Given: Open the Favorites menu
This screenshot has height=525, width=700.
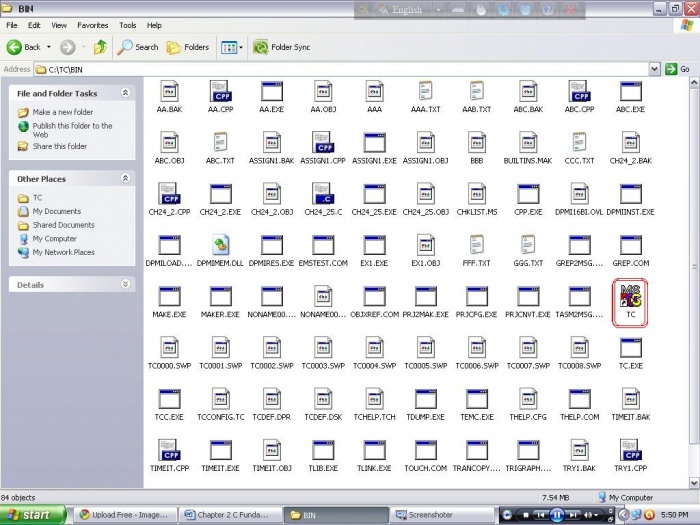Looking at the screenshot, I should 93,25.
